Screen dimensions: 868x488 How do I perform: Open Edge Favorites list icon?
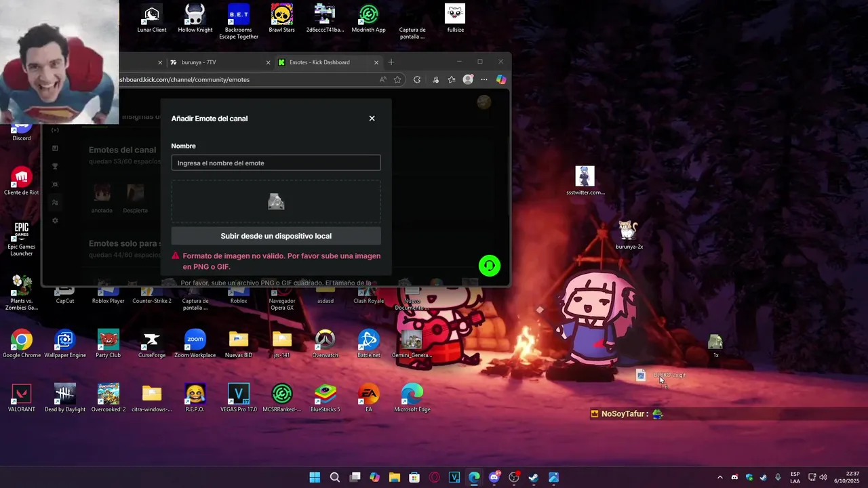pos(452,79)
